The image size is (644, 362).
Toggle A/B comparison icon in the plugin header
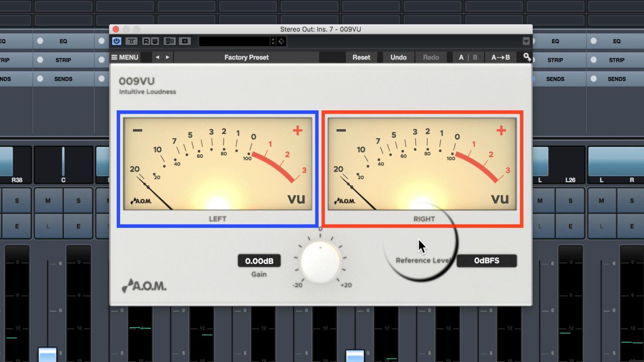pyautogui.click(x=170, y=41)
